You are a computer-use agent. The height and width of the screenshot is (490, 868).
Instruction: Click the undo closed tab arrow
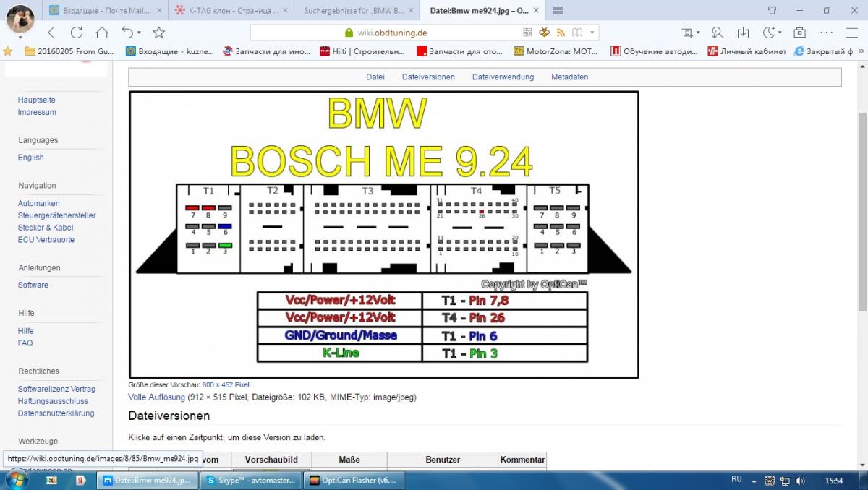pyautogui.click(x=127, y=33)
